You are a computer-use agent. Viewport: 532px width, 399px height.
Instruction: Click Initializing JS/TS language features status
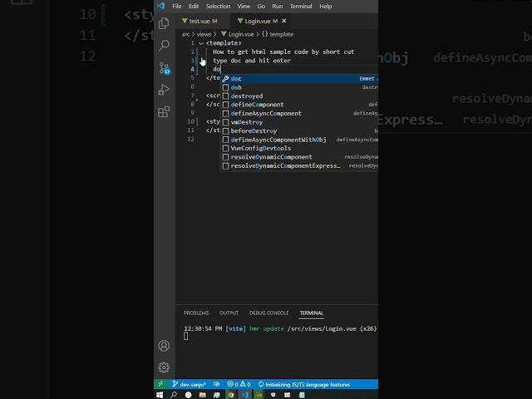pyautogui.click(x=304, y=384)
